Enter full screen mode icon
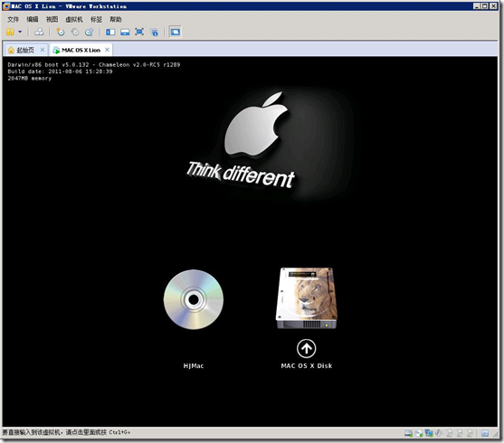 139,32
